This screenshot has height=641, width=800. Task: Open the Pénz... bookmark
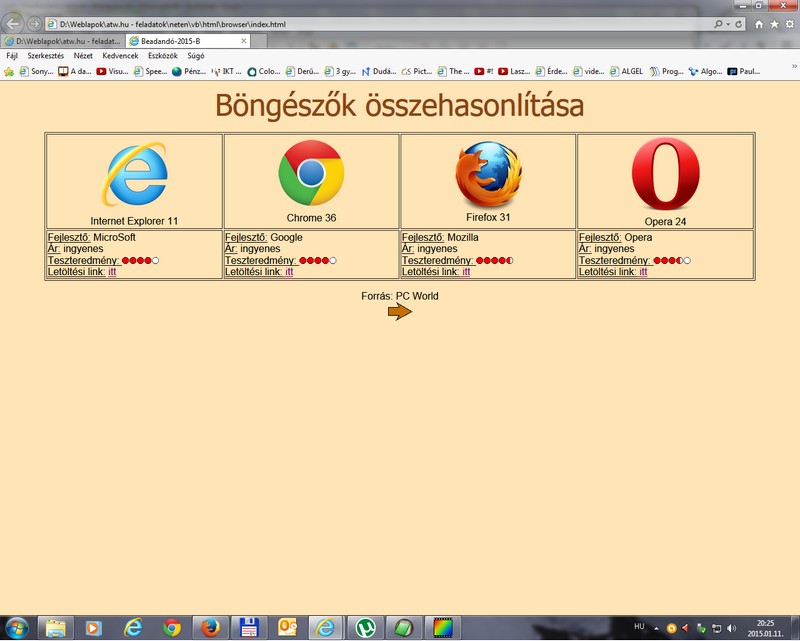(189, 71)
